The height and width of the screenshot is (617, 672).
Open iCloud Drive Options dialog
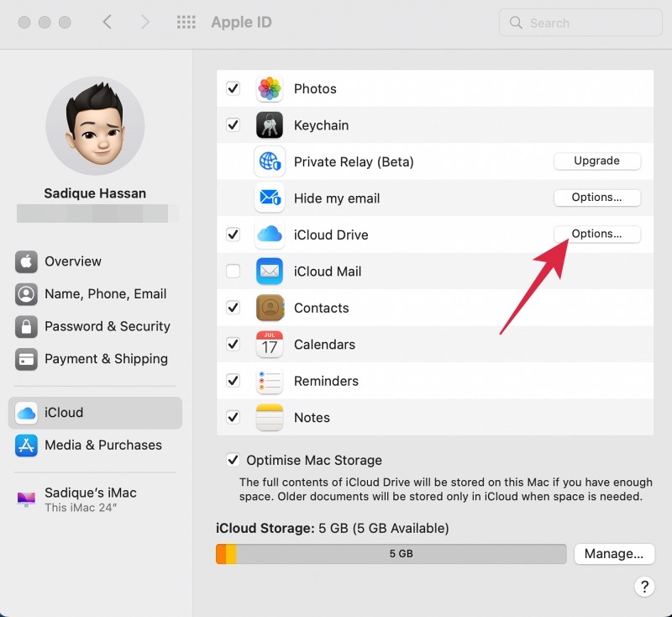point(597,235)
